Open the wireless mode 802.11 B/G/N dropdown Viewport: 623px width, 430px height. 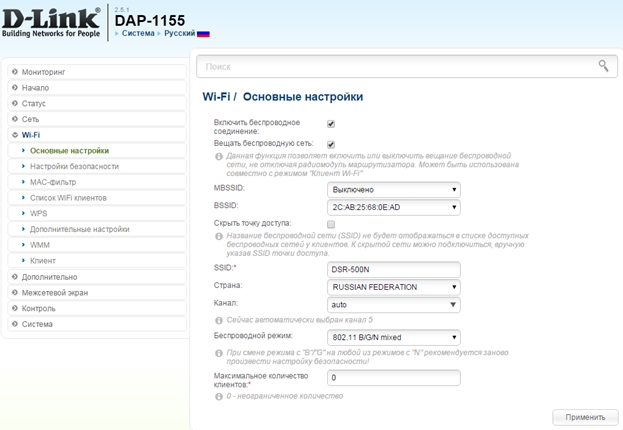click(394, 337)
